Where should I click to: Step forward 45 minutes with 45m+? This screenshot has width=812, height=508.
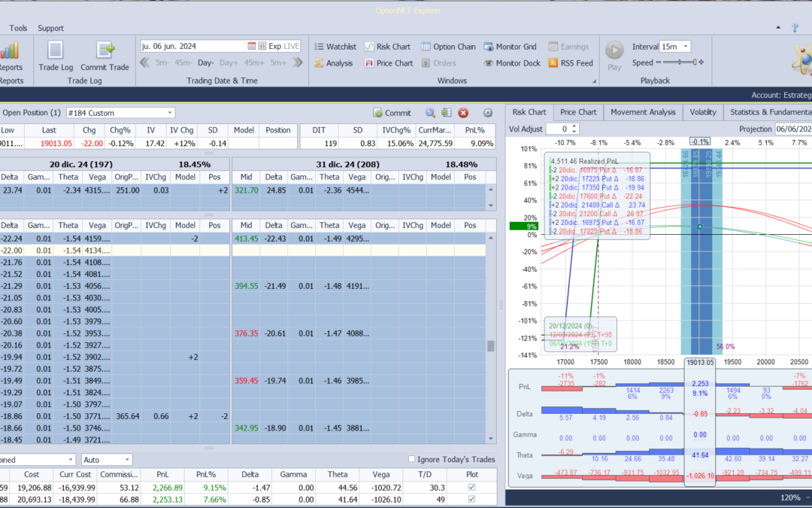click(x=254, y=62)
